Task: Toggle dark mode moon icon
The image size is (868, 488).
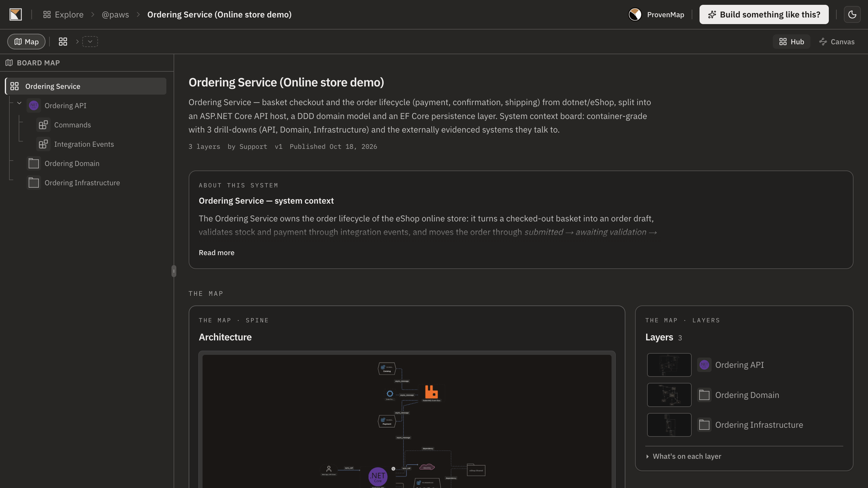Action: coord(852,14)
